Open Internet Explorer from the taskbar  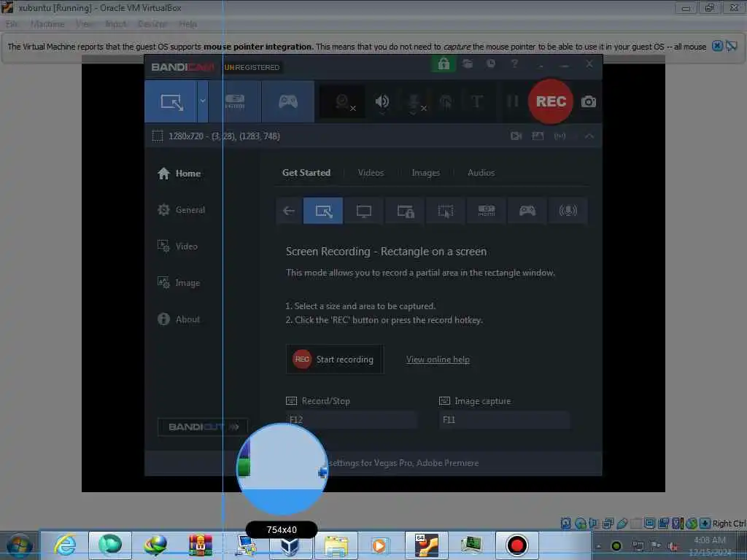click(65, 545)
